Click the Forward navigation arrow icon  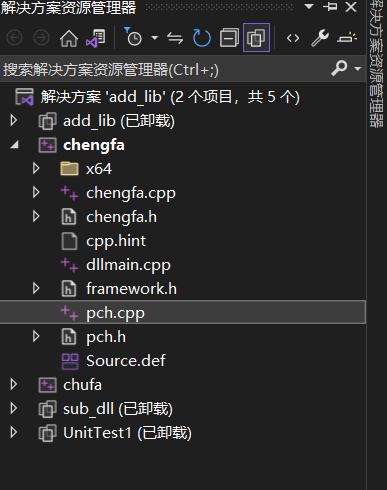tap(41, 38)
